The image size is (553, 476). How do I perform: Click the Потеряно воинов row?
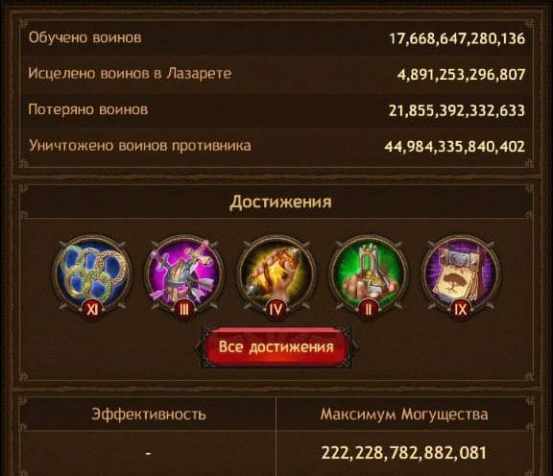[276, 110]
